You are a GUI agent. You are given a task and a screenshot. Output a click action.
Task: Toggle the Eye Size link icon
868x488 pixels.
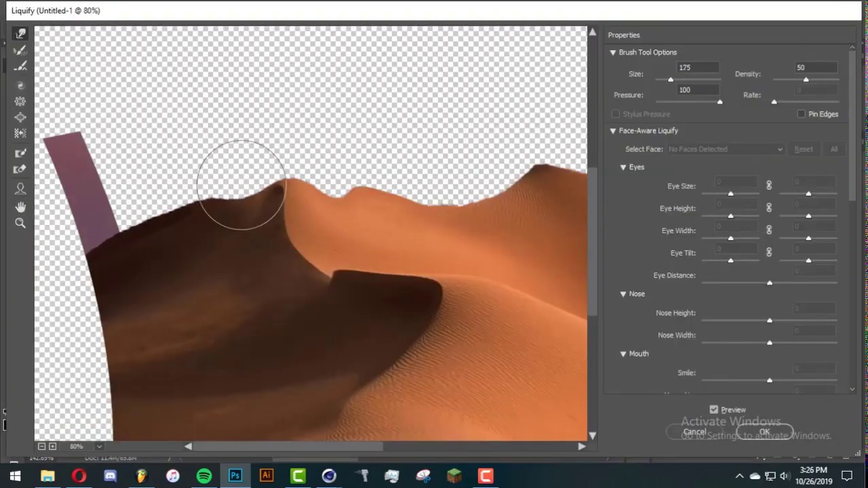point(769,185)
